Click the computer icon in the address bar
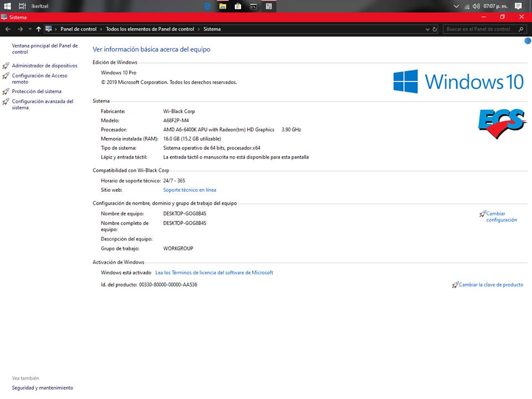The image size is (532, 399). click(x=49, y=29)
